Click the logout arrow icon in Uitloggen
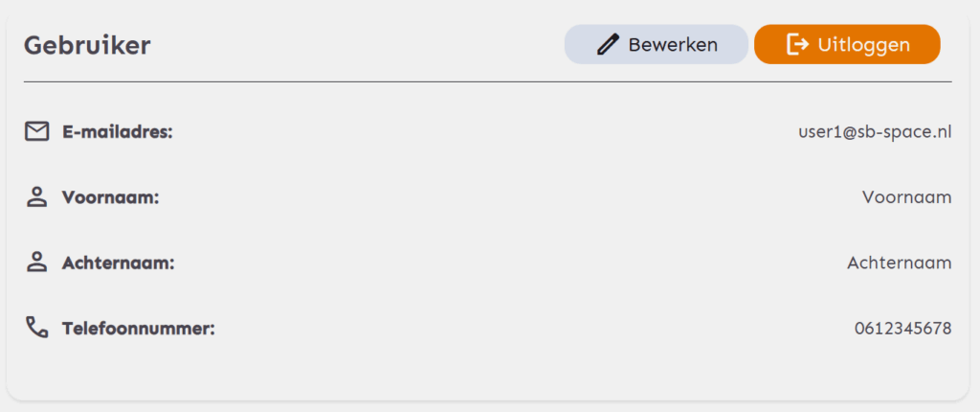Screen dimensions: 980x412 [797, 44]
